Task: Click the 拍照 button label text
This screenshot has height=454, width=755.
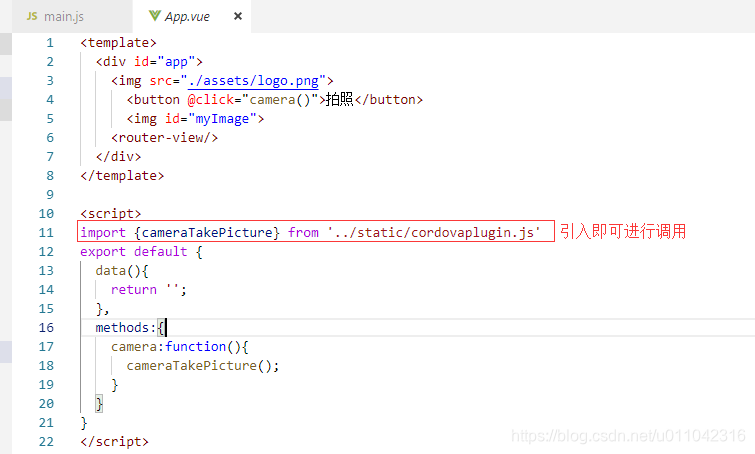Action: pyautogui.click(x=339, y=100)
